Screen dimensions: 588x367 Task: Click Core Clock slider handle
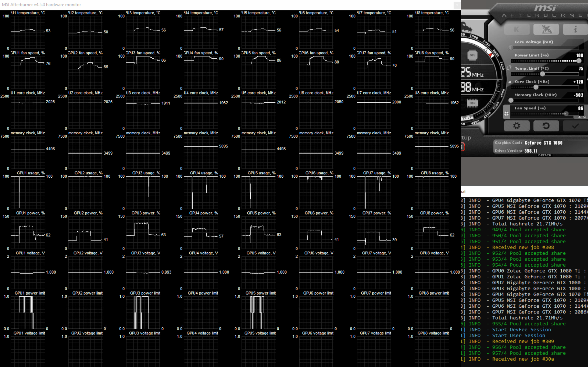[x=536, y=87]
